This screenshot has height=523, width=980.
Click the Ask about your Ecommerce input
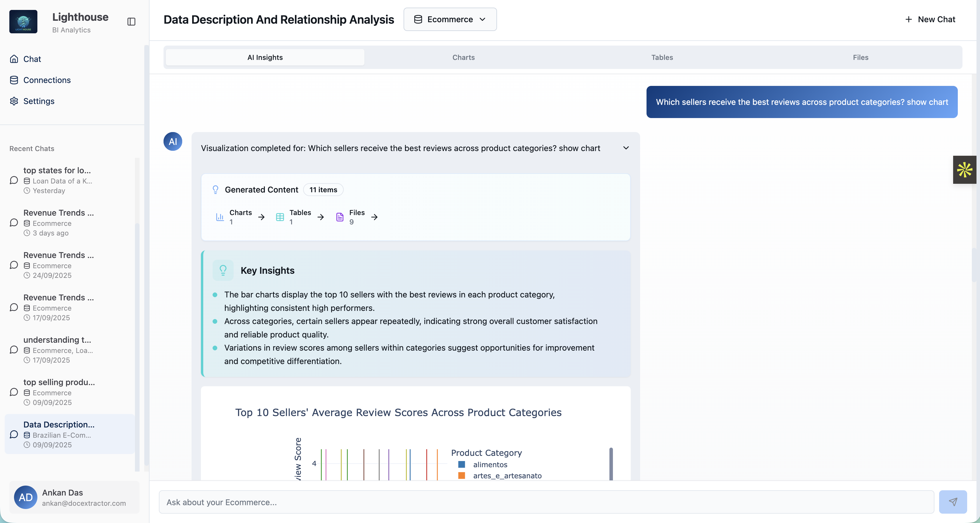point(546,502)
